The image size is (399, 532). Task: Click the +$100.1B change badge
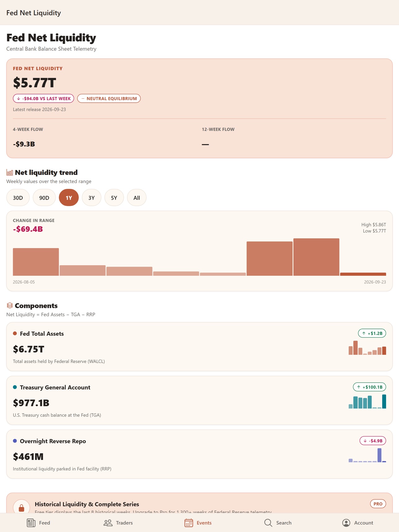[x=370, y=387]
